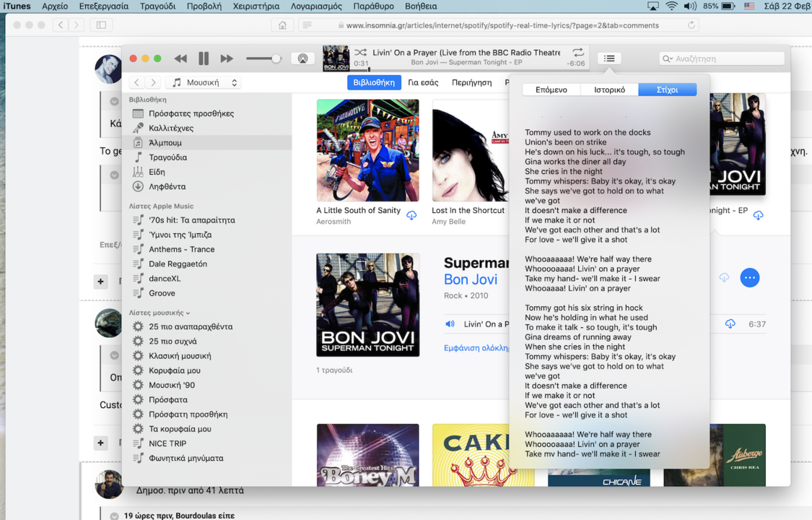Go forward in iTunes navigation

pyautogui.click(x=153, y=82)
